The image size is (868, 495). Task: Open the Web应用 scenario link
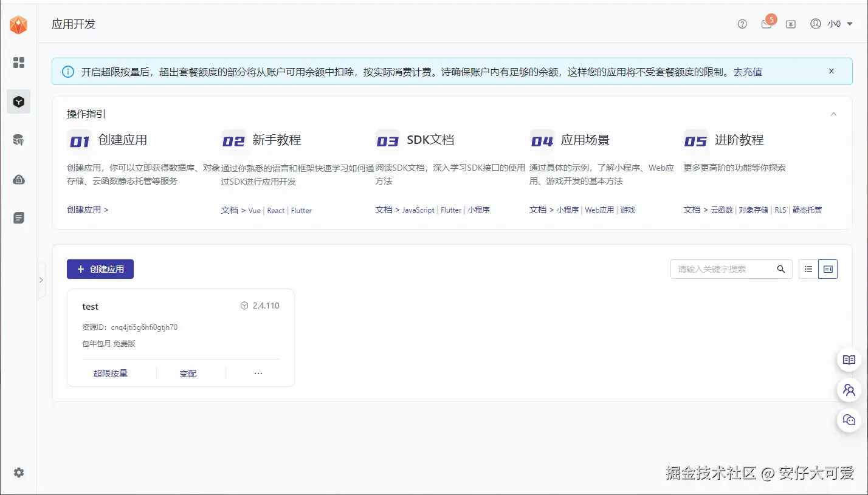point(599,210)
